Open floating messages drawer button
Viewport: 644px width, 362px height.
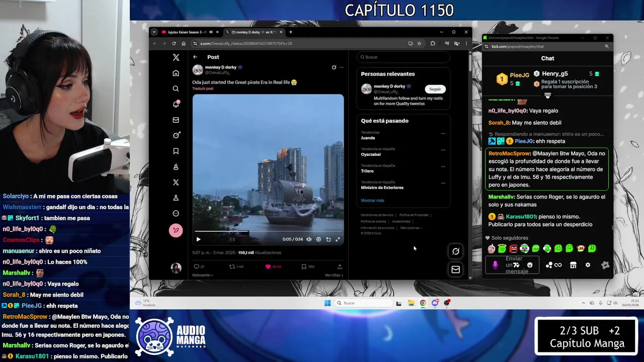point(455,269)
